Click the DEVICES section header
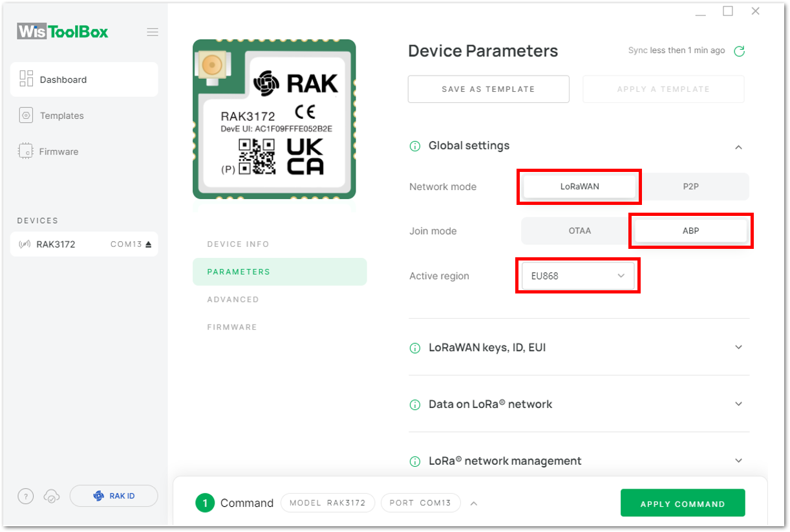Screen dimensions: 790x532 tap(37, 221)
